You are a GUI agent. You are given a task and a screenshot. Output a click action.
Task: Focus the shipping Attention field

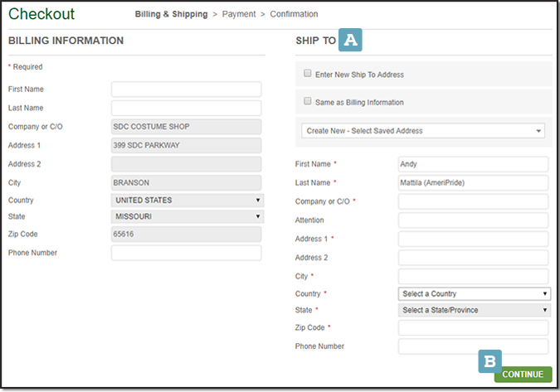[474, 220]
